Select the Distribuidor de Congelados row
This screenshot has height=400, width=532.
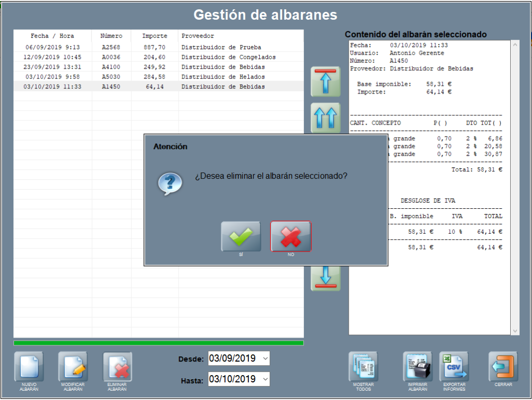pos(156,57)
